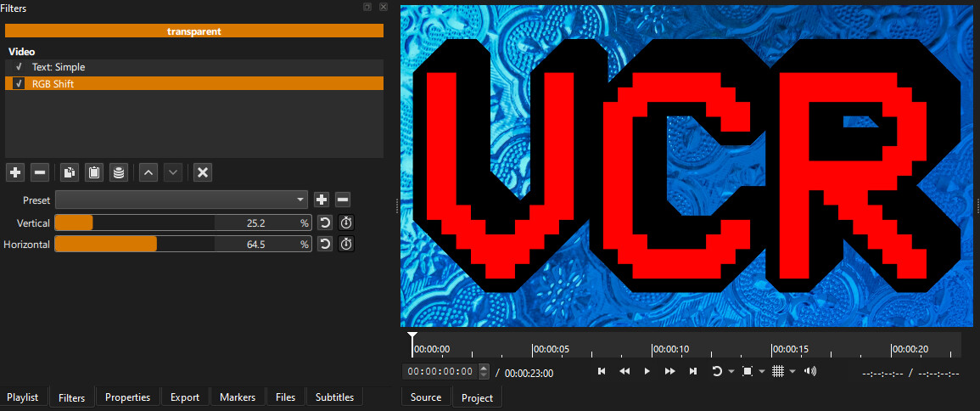This screenshot has height=411, width=980.
Task: Move the filter up with chevron
Action: click(148, 172)
